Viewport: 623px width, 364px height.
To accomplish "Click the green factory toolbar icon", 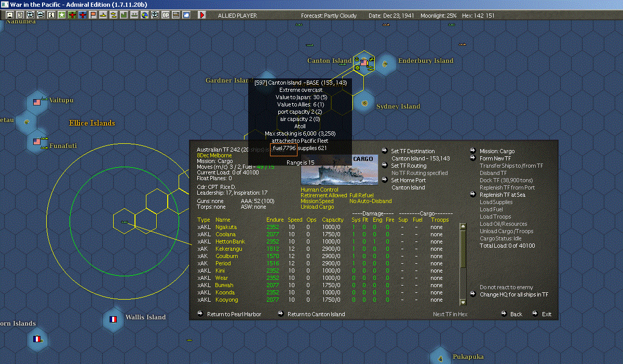I will (x=124, y=15).
